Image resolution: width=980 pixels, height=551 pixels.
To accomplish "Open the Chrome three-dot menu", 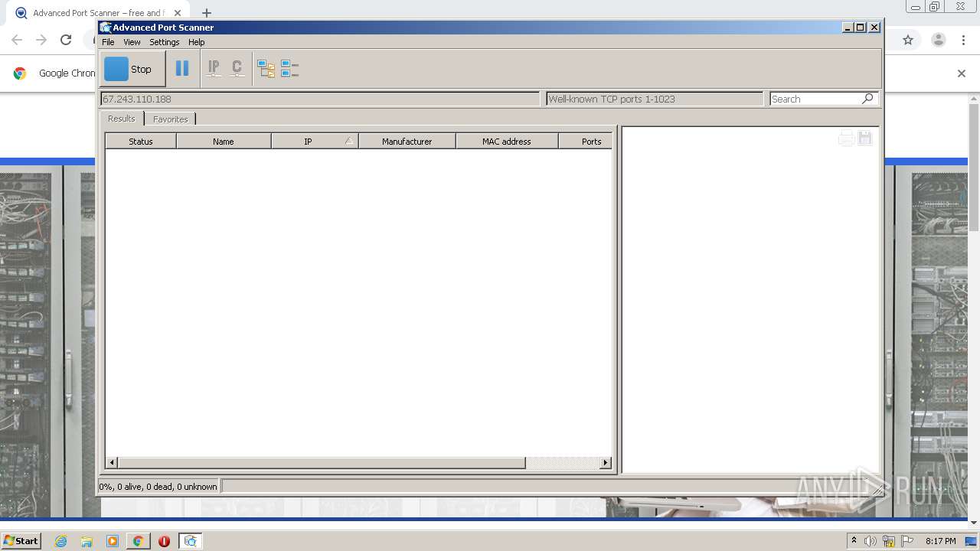I will point(963,40).
